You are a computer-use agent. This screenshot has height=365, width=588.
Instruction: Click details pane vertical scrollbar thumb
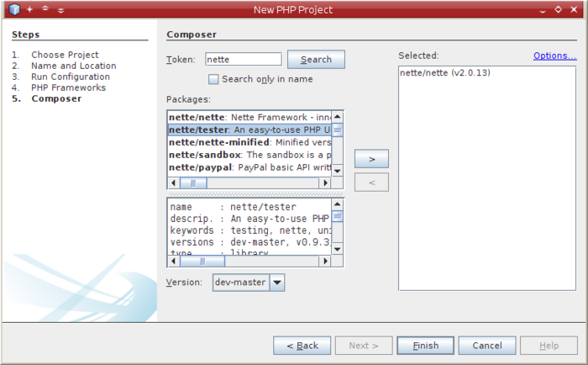coord(337,216)
